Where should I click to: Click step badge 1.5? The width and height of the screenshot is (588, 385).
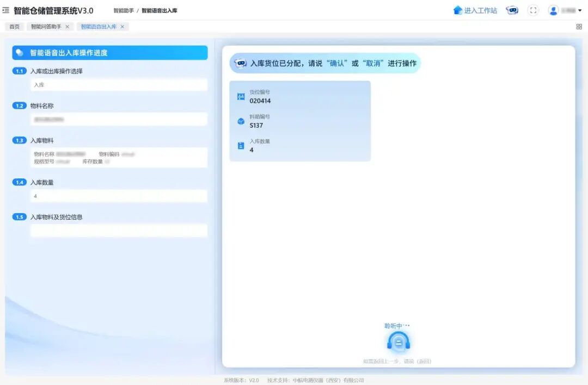[19, 217]
